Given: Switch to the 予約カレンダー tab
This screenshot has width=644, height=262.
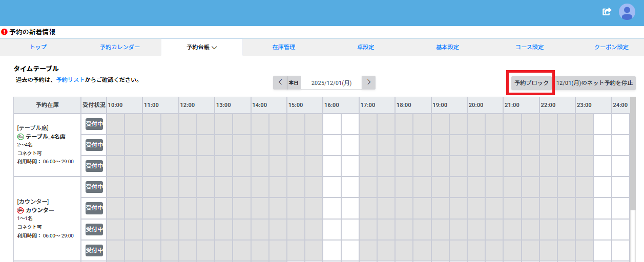Looking at the screenshot, I should click(x=120, y=47).
